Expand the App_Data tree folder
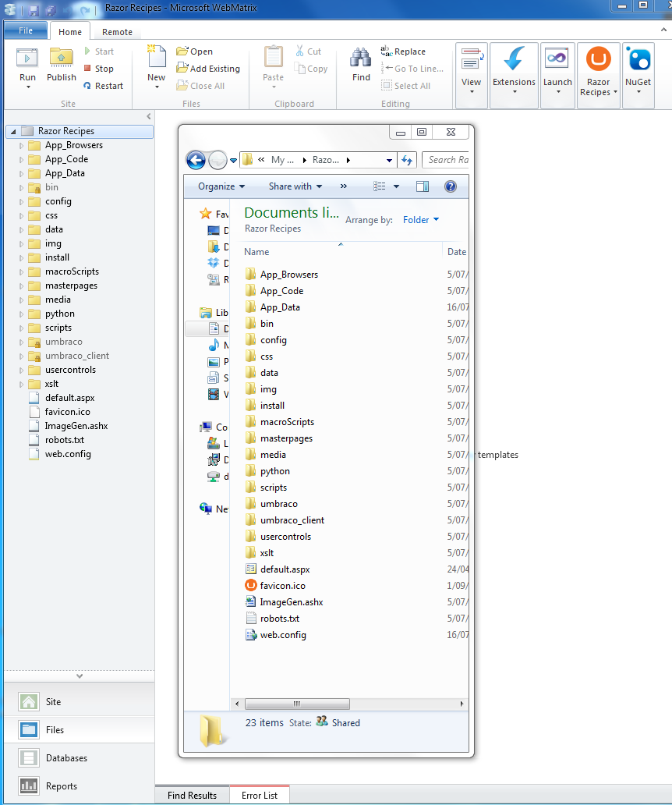The image size is (672, 805). pyautogui.click(x=21, y=173)
